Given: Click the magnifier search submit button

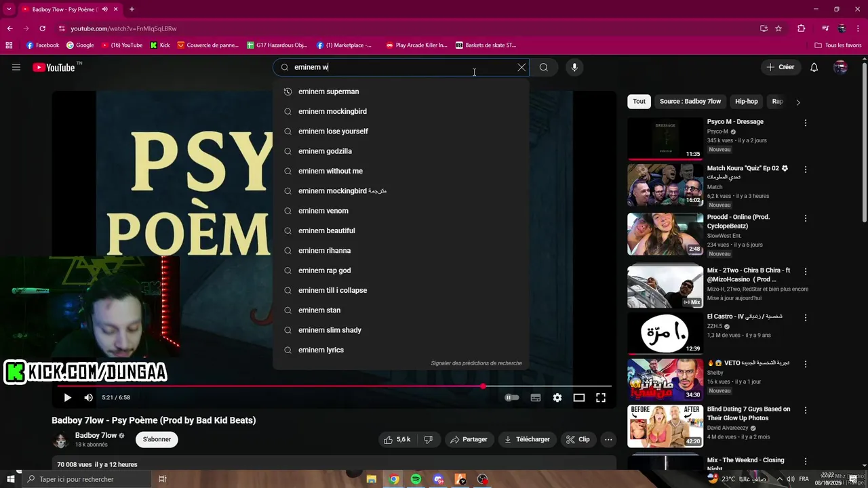Looking at the screenshot, I should 544,67.
